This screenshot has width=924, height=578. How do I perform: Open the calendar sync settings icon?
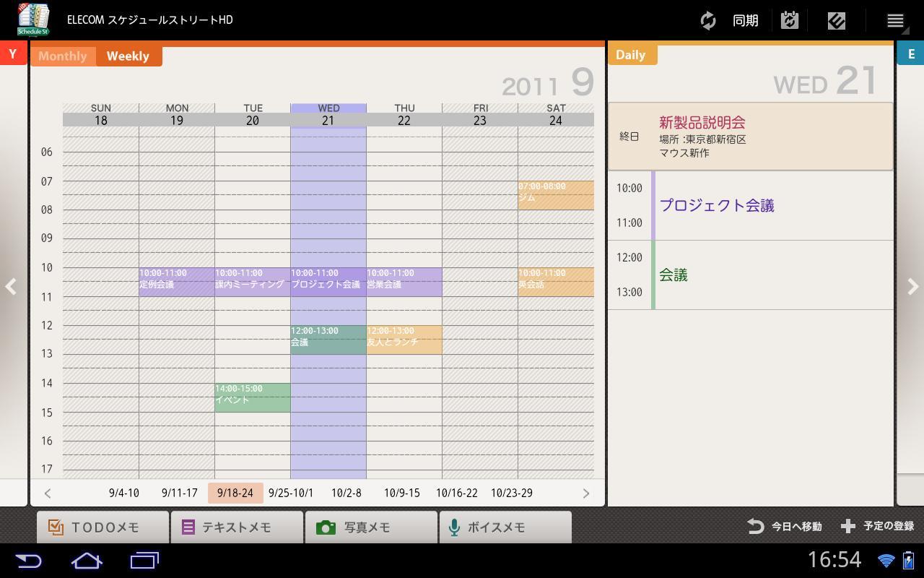point(790,20)
